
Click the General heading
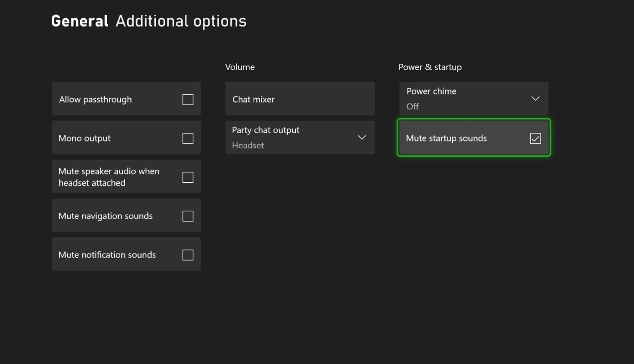pos(80,21)
